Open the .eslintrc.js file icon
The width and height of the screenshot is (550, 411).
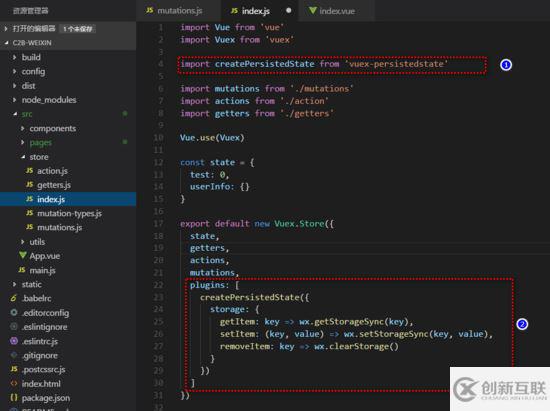pos(14,341)
